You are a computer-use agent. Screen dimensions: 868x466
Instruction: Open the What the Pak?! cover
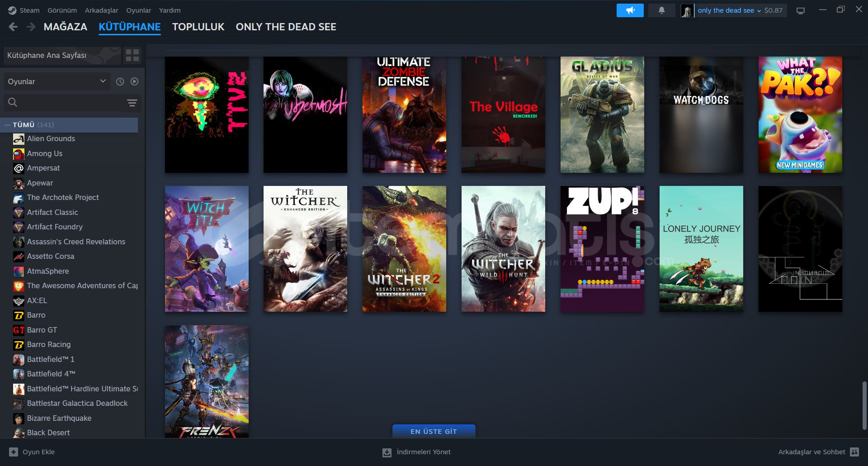pos(800,114)
